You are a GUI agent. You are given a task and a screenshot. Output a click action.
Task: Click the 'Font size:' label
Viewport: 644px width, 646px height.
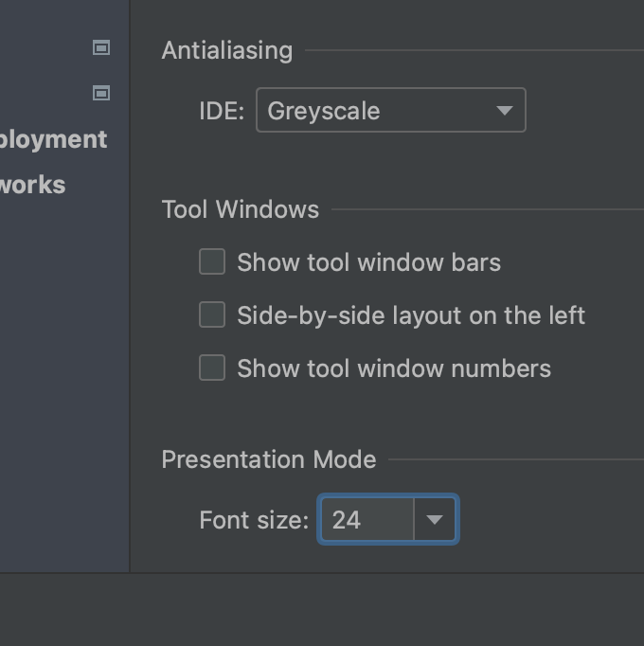[x=254, y=520]
